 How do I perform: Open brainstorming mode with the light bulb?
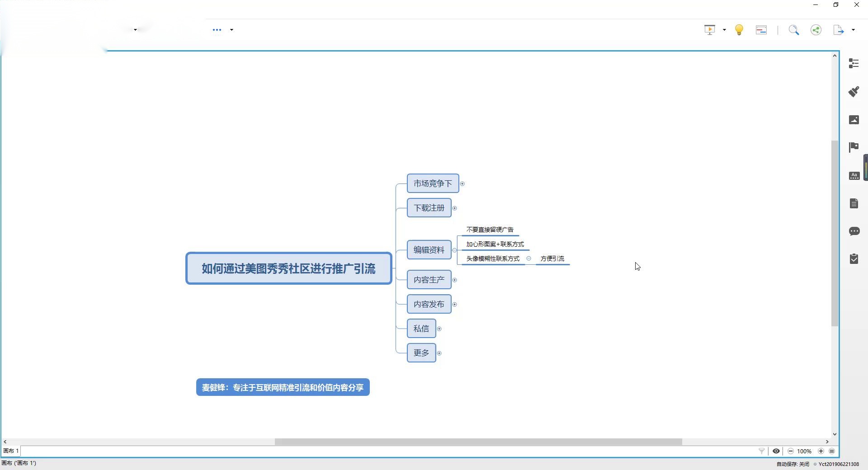[x=739, y=30]
